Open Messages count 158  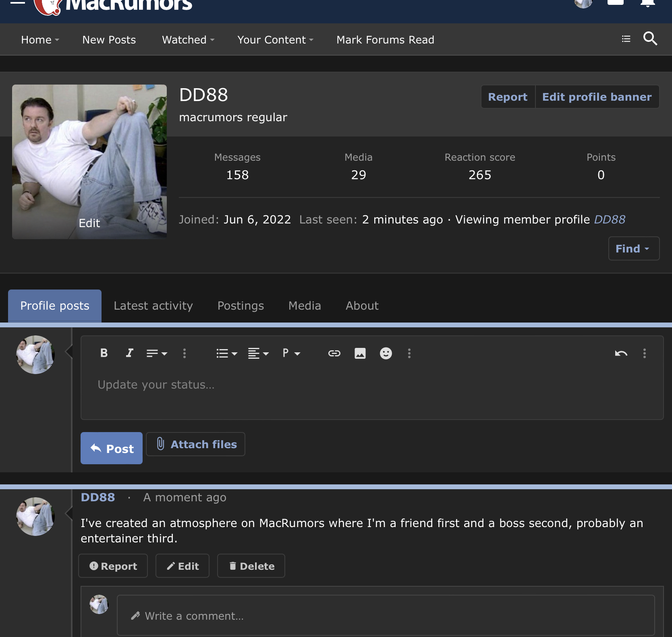237,175
